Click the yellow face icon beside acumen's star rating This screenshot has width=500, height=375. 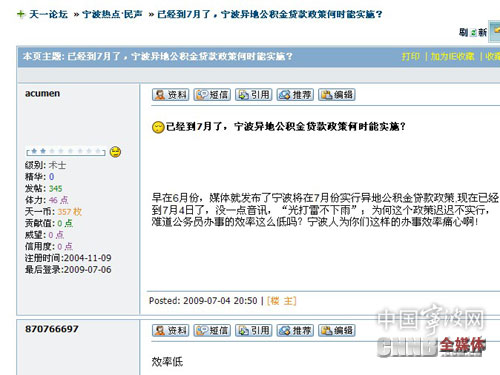(115, 152)
